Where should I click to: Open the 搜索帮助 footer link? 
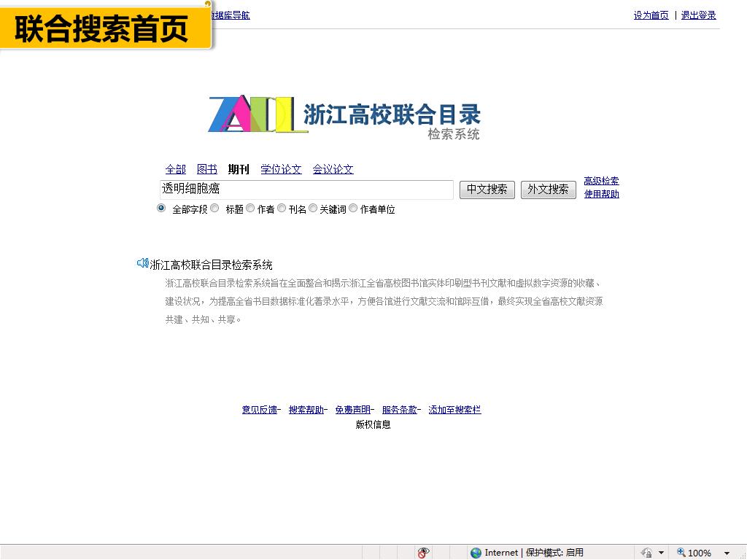pyautogui.click(x=306, y=410)
